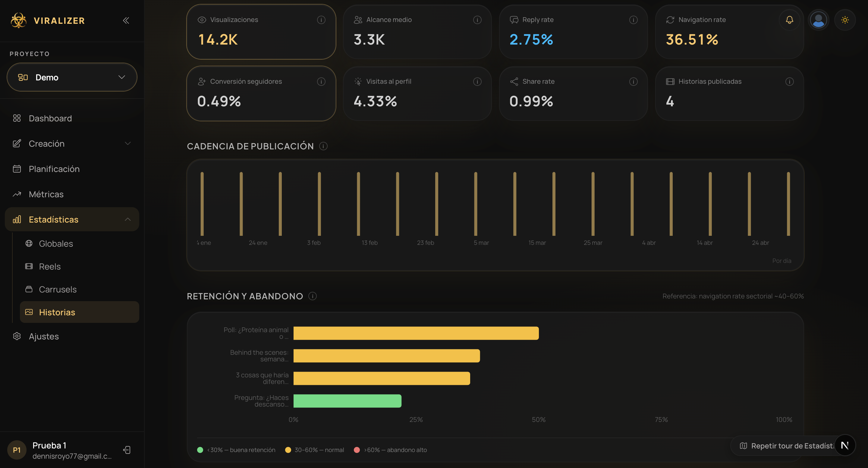
Task: Collapse the Estadísticas submenu chevron
Action: pyautogui.click(x=128, y=220)
